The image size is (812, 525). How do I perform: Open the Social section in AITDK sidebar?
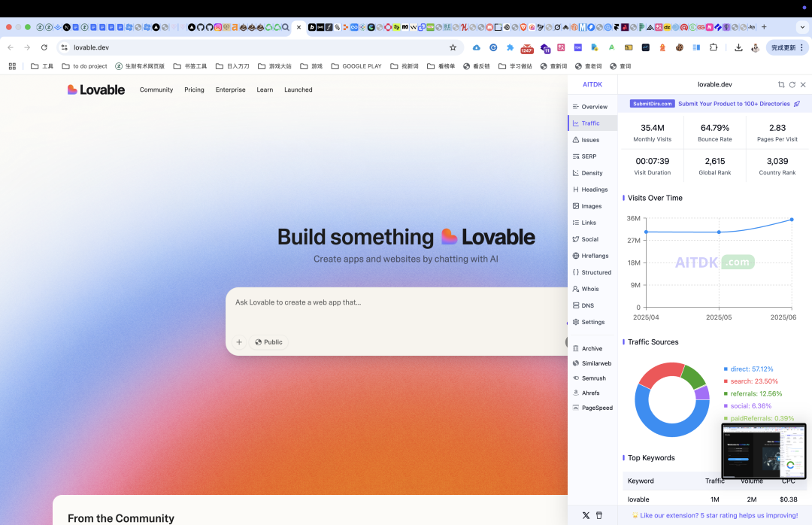pyautogui.click(x=585, y=239)
